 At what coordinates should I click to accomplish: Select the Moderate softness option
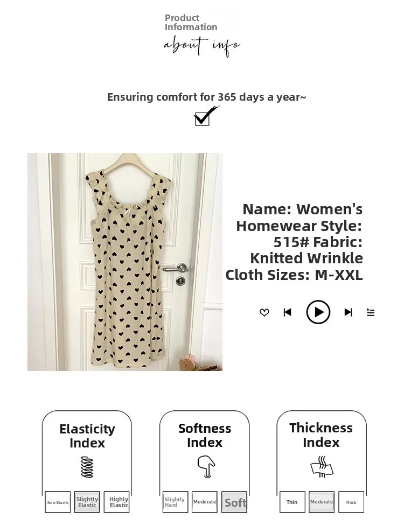(204, 502)
